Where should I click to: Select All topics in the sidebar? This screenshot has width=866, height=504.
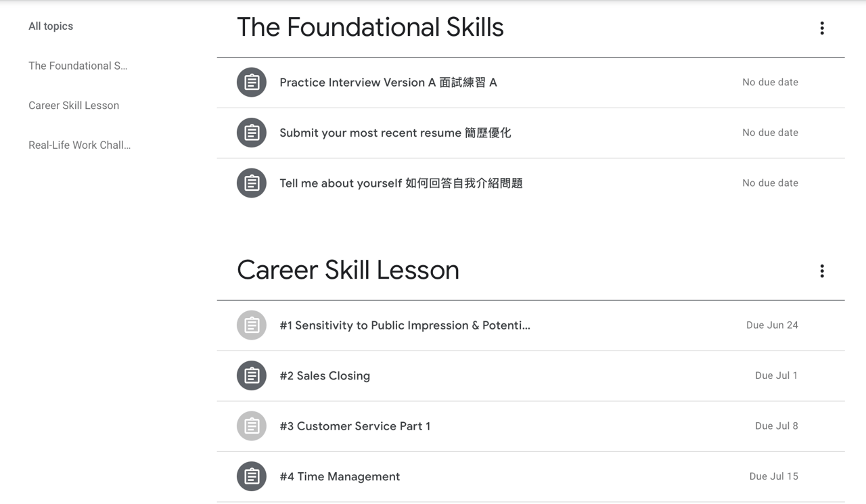(x=50, y=26)
